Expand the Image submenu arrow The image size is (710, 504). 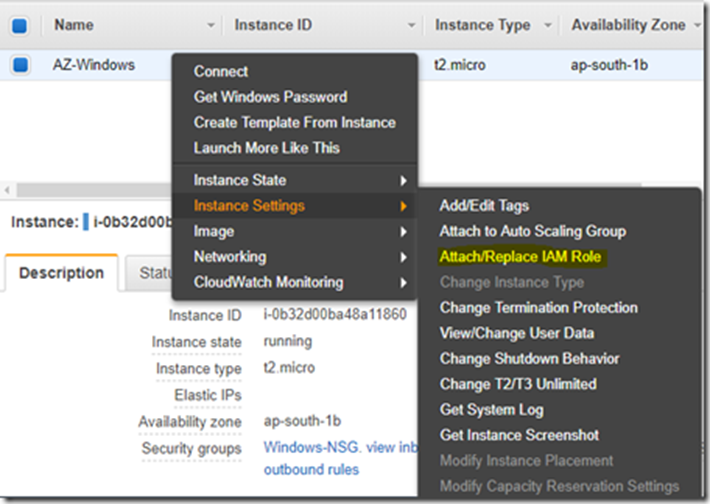tap(403, 232)
